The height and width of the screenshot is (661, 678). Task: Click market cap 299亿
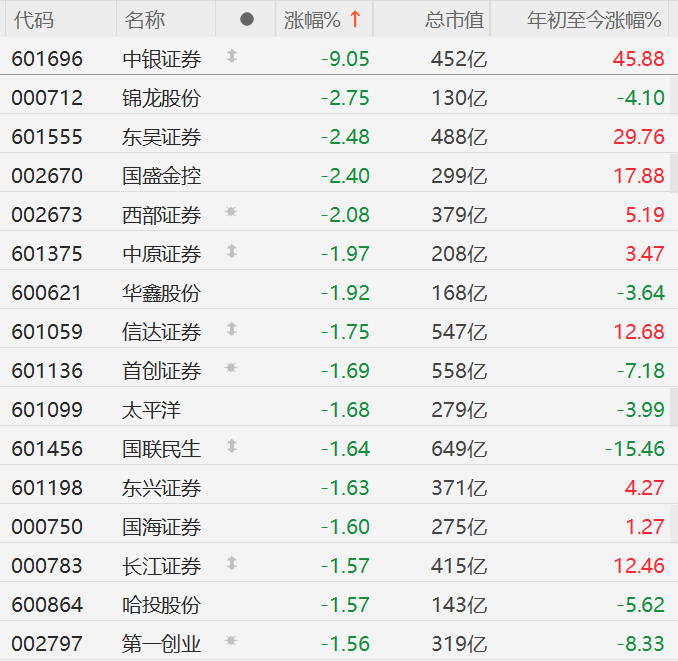[x=459, y=176]
